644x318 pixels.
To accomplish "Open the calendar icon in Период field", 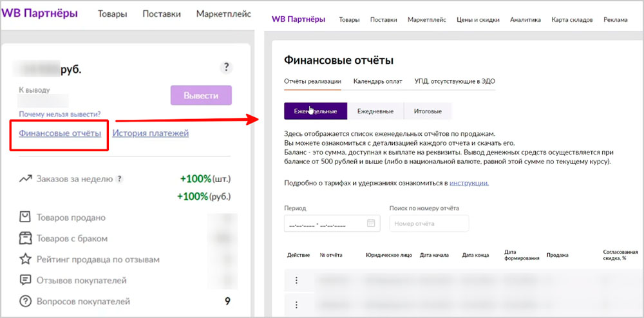I will pos(371,223).
